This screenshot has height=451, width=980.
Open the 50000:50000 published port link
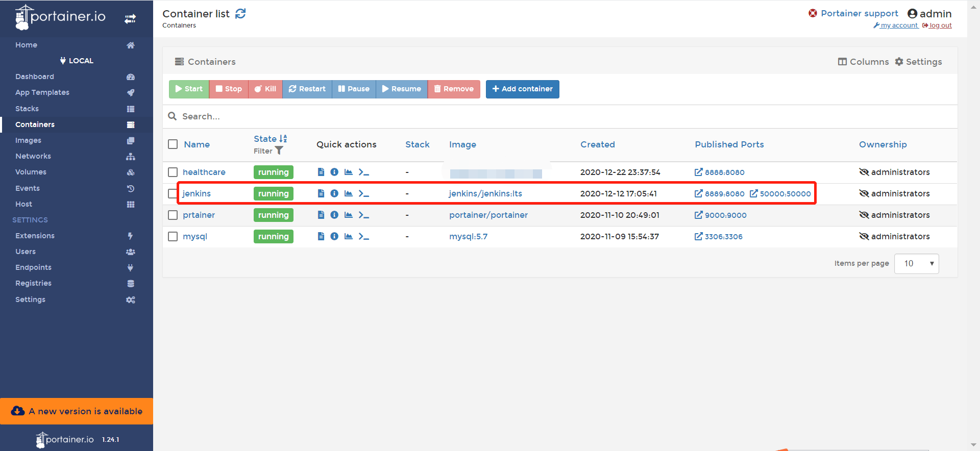point(780,193)
